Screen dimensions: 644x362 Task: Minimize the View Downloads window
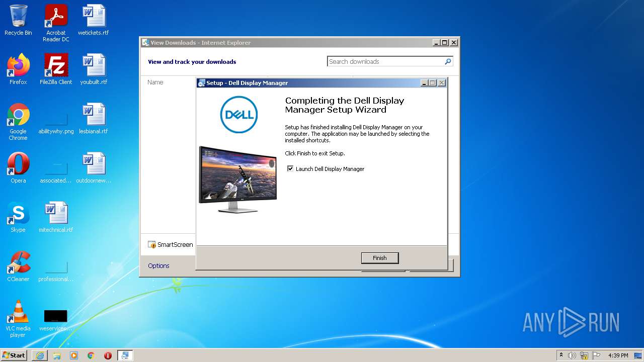pyautogui.click(x=436, y=43)
